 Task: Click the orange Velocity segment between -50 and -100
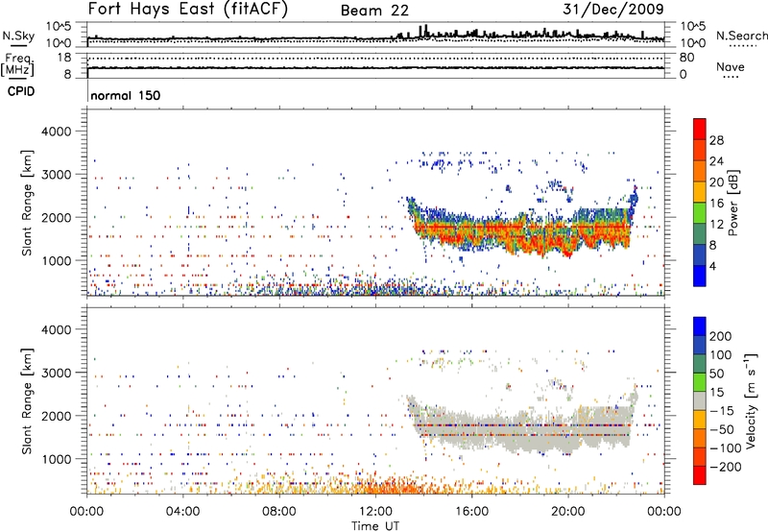point(700,439)
